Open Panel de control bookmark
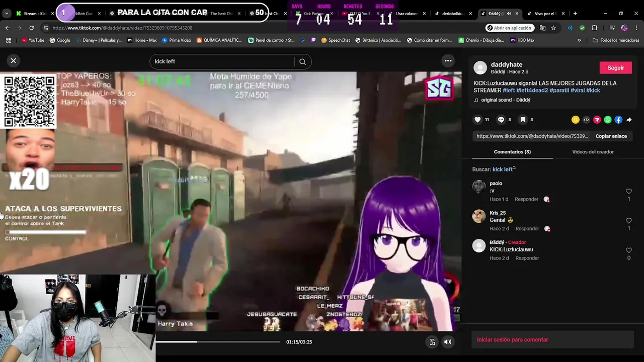Screen dimensions: 644x362 (x=271, y=40)
